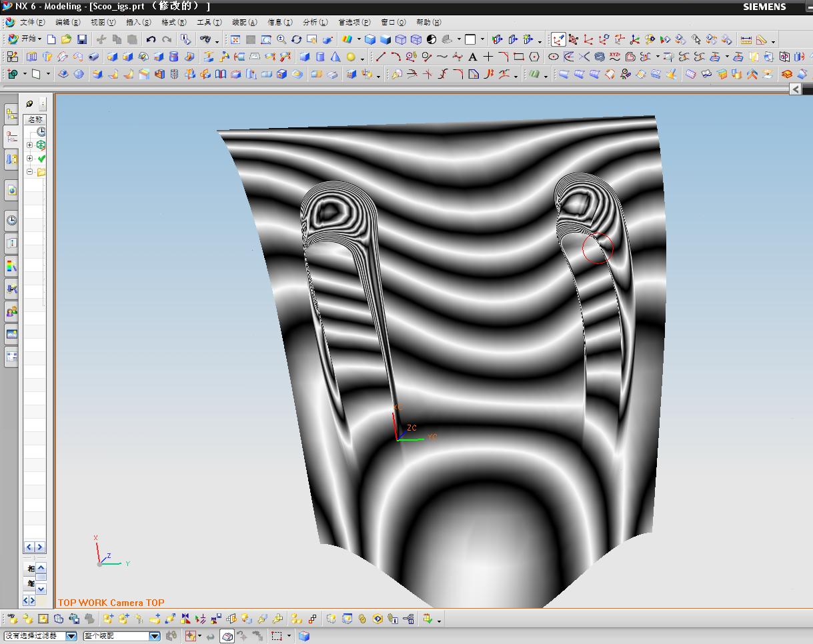The image size is (813, 644).
Task: Click the navigator preview pane's down scroll arrow
Action: point(41,589)
